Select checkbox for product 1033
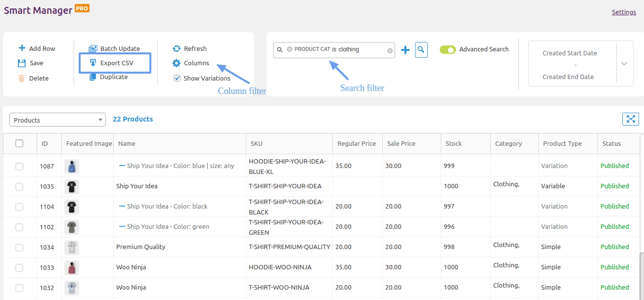The width and height of the screenshot is (644, 300). point(19,268)
